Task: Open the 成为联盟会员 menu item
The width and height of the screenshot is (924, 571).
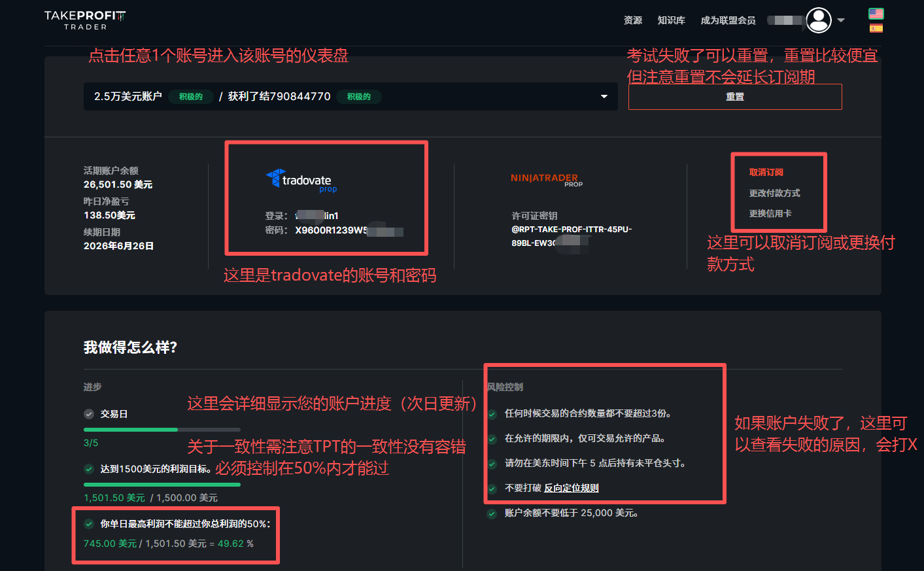Action: (728, 20)
